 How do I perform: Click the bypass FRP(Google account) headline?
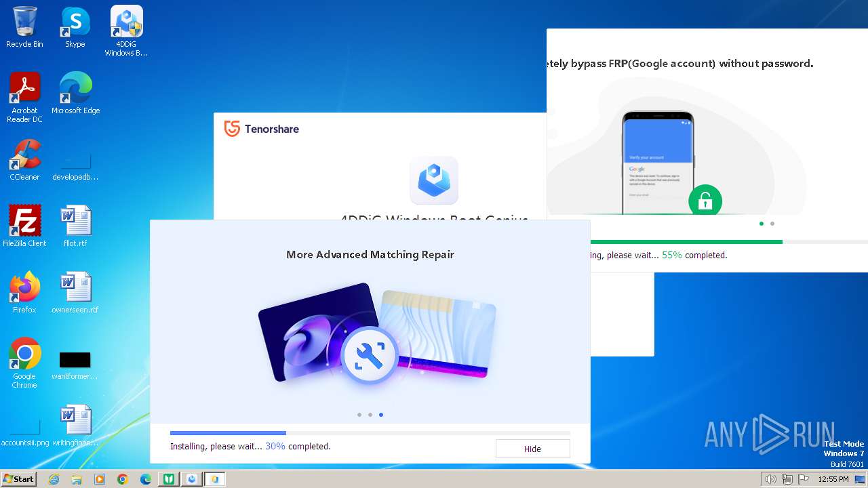coord(680,64)
